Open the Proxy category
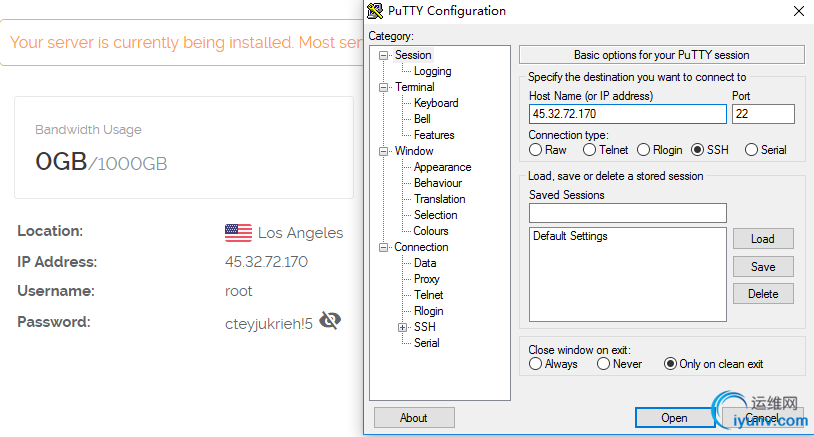Screen dimensions: 814x437 427,279
